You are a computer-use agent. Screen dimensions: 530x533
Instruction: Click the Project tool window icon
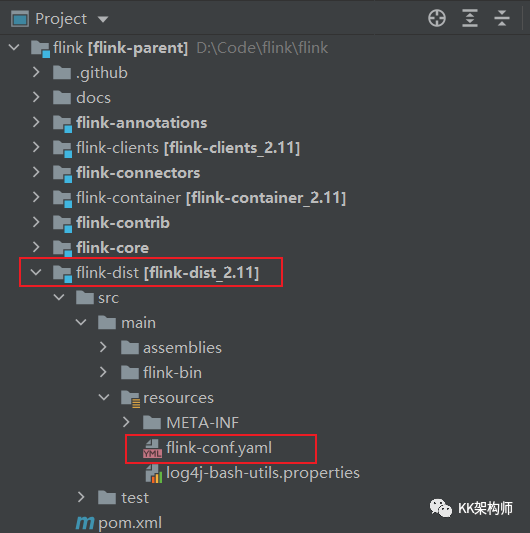20,19
